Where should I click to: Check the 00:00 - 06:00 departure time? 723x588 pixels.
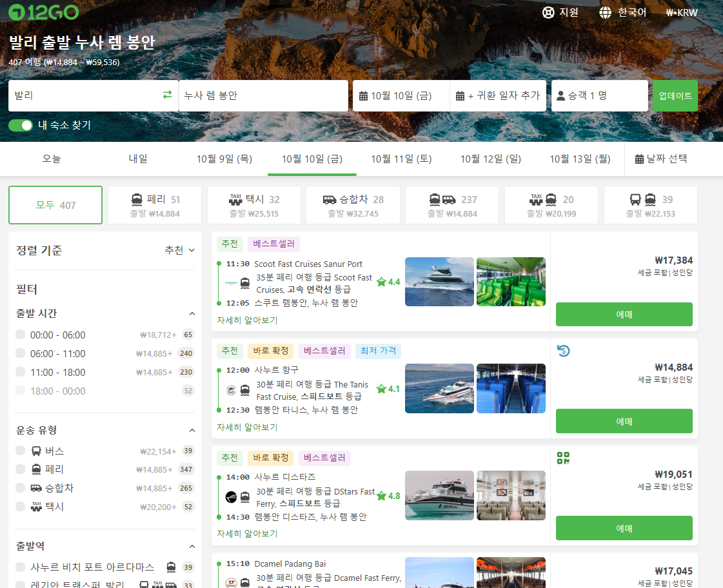20,335
